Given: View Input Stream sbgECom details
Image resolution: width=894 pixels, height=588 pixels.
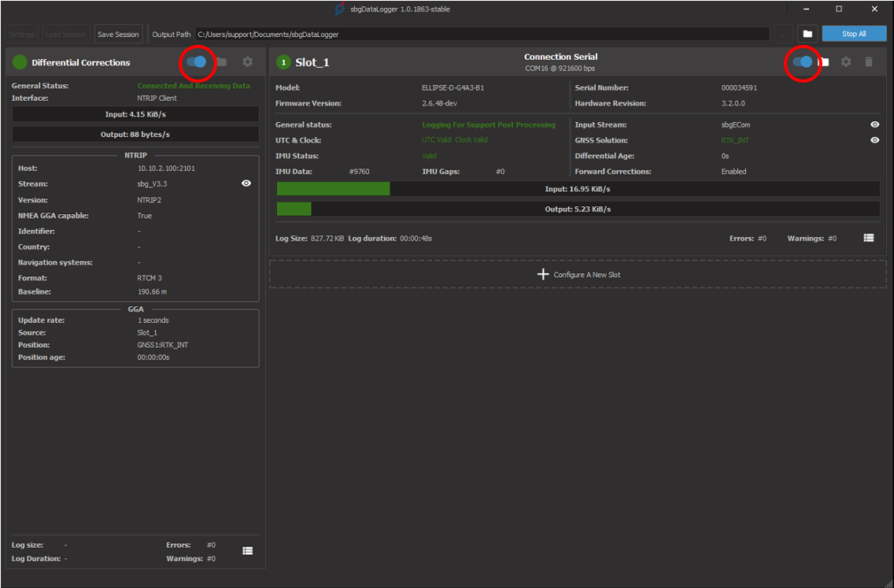Looking at the screenshot, I should pyautogui.click(x=874, y=124).
